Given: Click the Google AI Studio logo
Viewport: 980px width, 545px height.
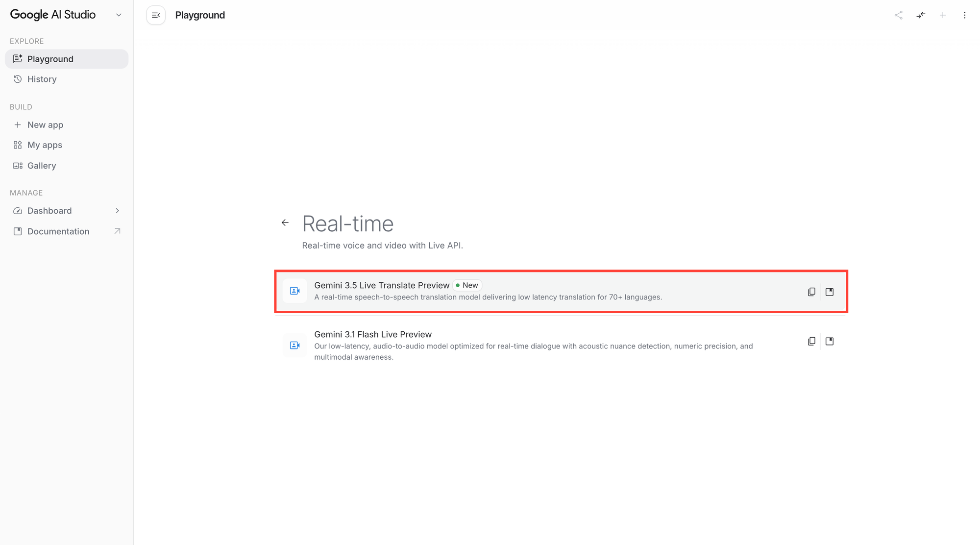Looking at the screenshot, I should pos(53,15).
